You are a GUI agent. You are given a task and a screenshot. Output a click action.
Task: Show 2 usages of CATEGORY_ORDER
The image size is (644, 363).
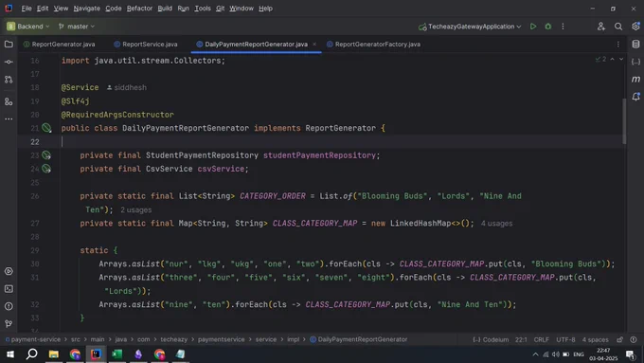click(136, 210)
